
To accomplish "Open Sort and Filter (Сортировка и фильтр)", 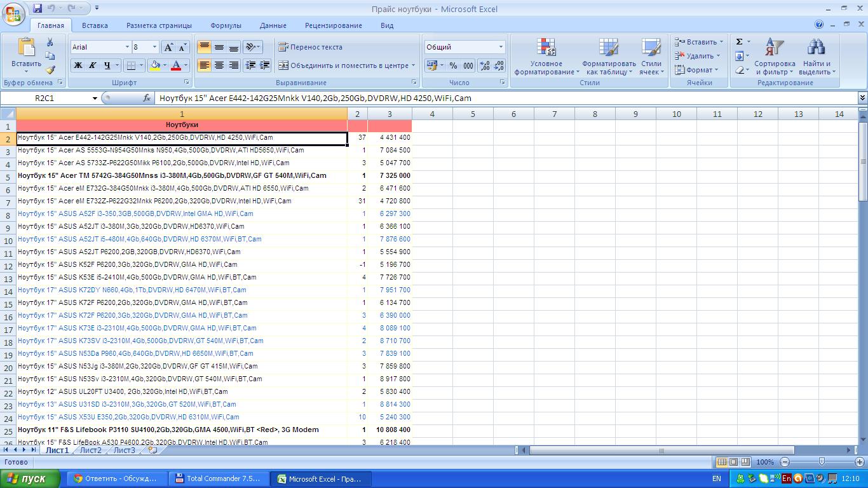I will pyautogui.click(x=775, y=57).
